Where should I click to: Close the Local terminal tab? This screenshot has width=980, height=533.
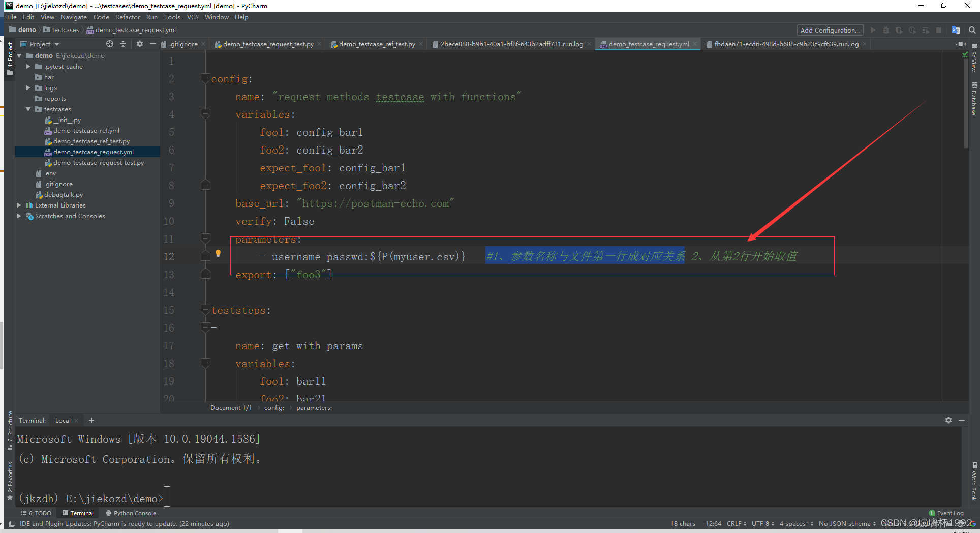(x=76, y=421)
